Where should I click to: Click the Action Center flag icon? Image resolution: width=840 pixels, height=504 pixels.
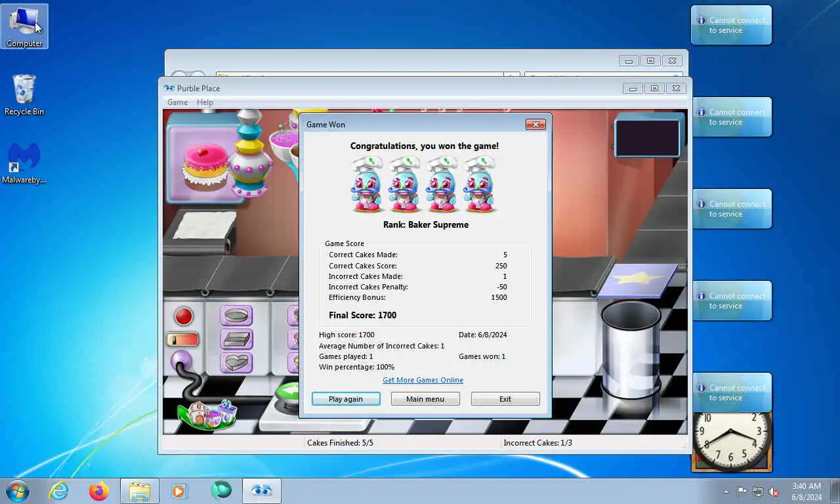(742, 492)
